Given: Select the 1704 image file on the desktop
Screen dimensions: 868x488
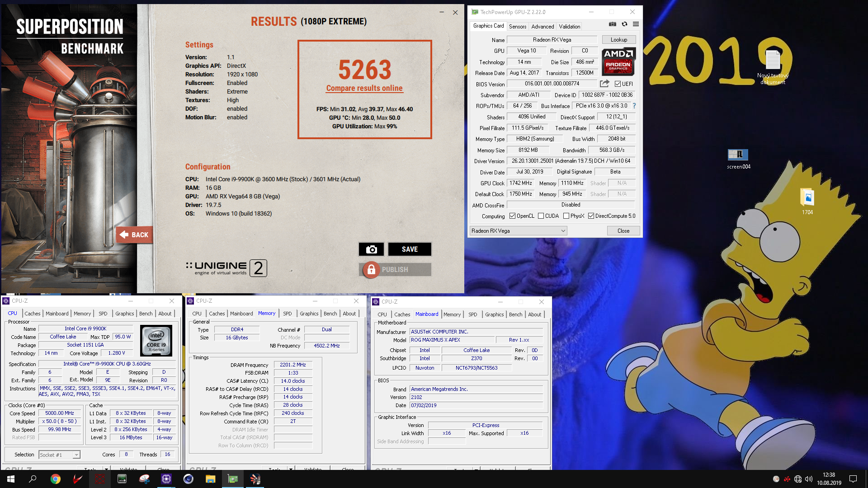Looking at the screenshot, I should [x=807, y=202].
